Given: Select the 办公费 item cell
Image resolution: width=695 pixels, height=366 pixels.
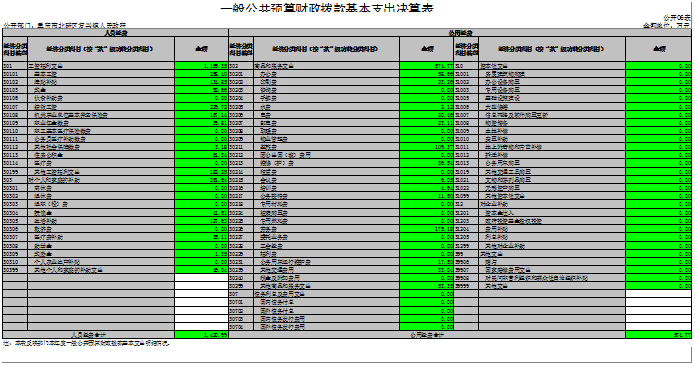Looking at the screenshot, I should 326,74.
